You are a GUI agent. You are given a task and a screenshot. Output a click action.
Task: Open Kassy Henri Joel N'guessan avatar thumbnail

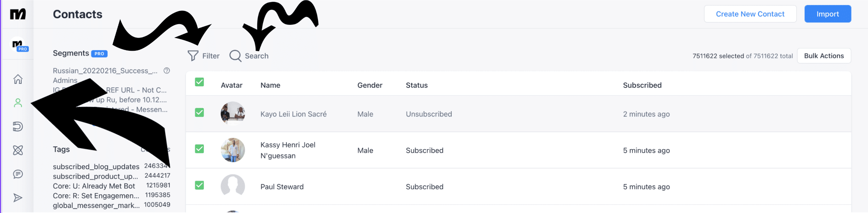point(233,150)
